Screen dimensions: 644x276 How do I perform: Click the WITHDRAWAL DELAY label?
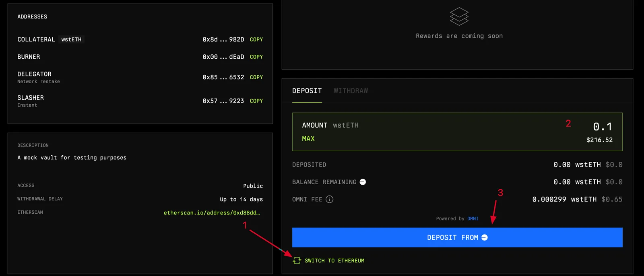click(40, 199)
